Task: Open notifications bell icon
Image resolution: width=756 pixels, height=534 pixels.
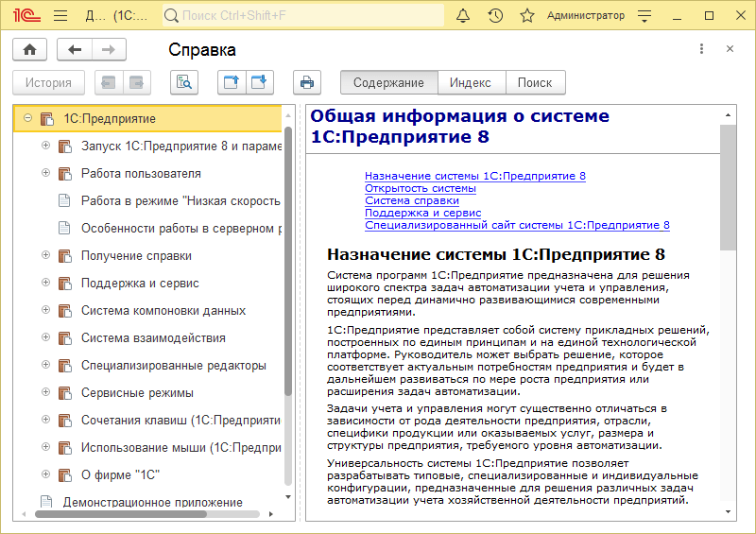Action: pos(463,16)
